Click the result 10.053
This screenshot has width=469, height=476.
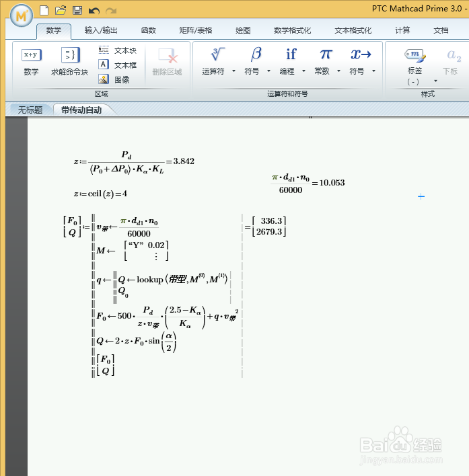[332, 183]
